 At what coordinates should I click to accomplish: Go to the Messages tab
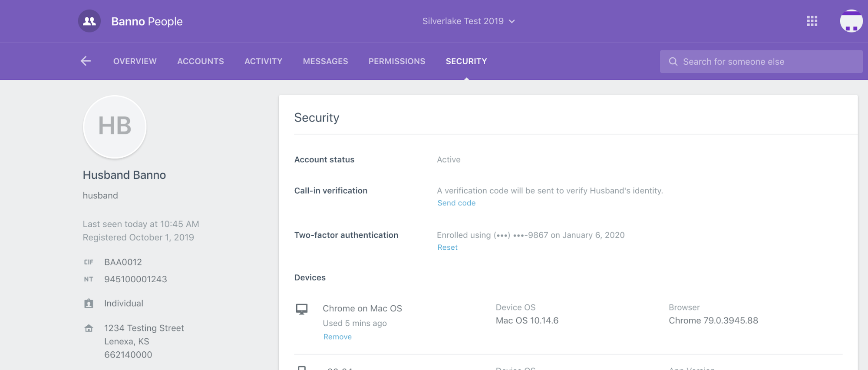[325, 61]
